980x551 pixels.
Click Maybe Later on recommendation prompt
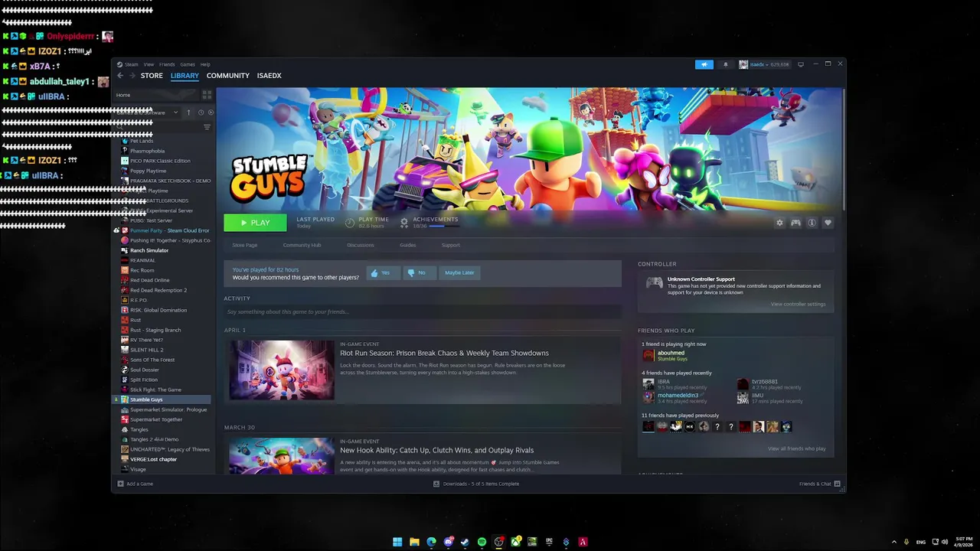click(459, 272)
